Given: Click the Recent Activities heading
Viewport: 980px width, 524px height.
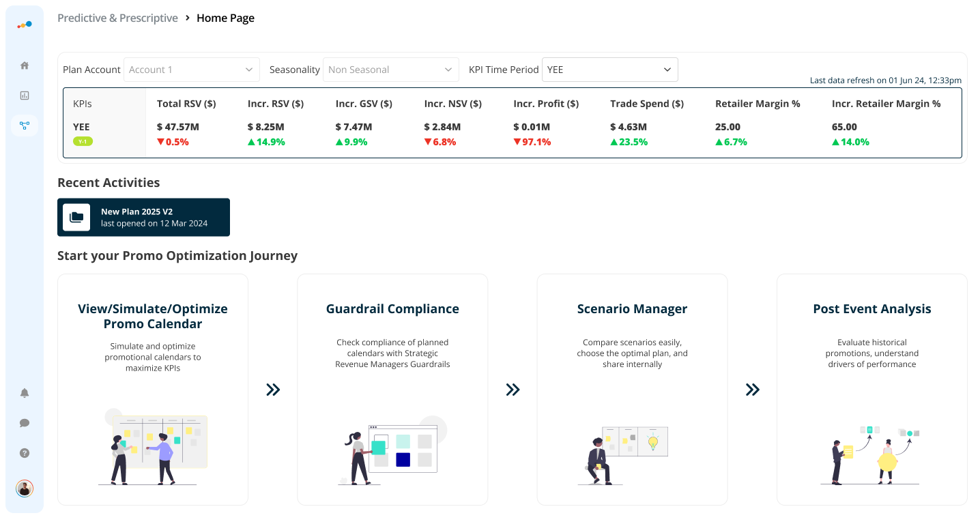Looking at the screenshot, I should click(x=109, y=183).
